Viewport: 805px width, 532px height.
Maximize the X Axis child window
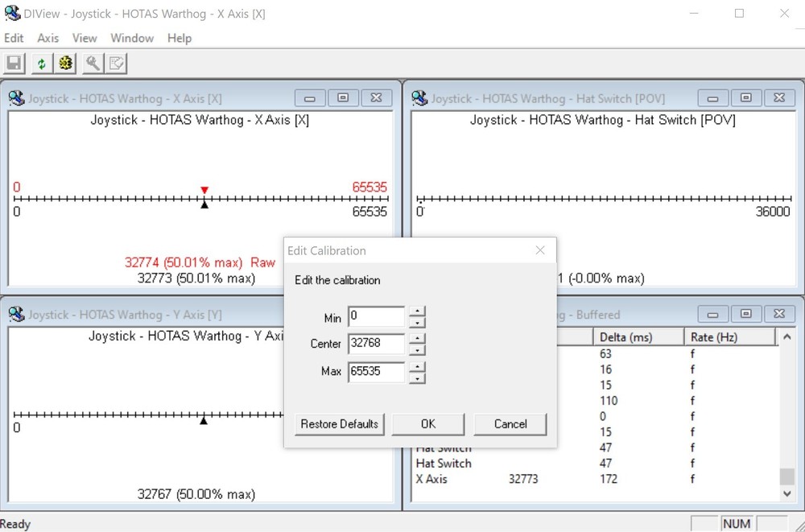(x=343, y=97)
